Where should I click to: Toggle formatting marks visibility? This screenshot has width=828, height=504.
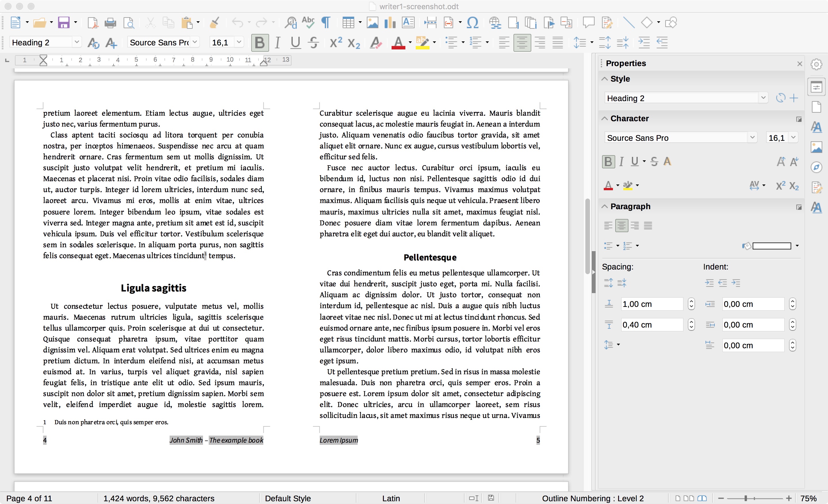325,22
